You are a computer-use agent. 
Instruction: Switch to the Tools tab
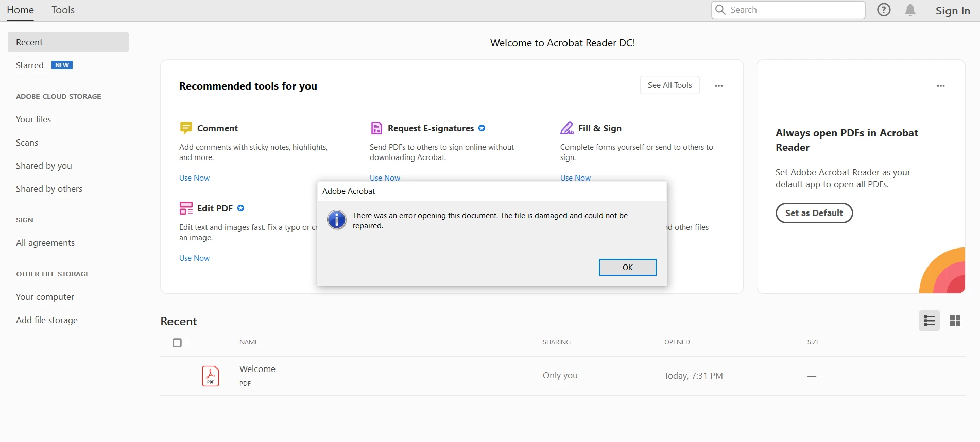click(x=63, y=10)
